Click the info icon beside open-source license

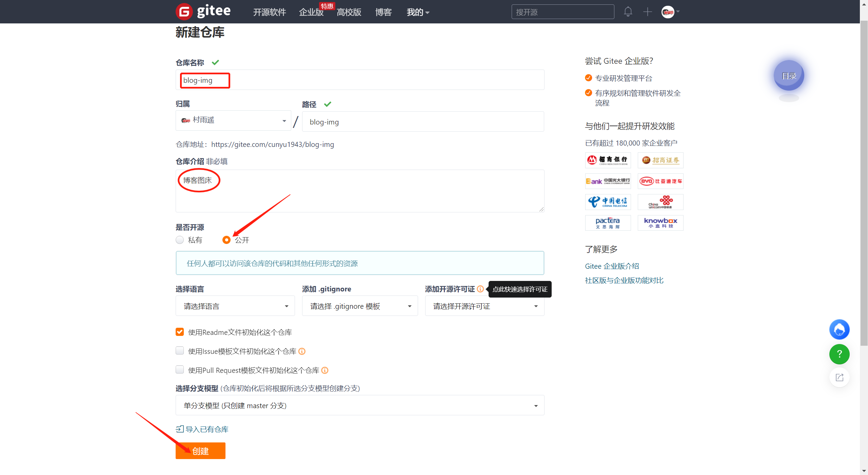point(480,289)
